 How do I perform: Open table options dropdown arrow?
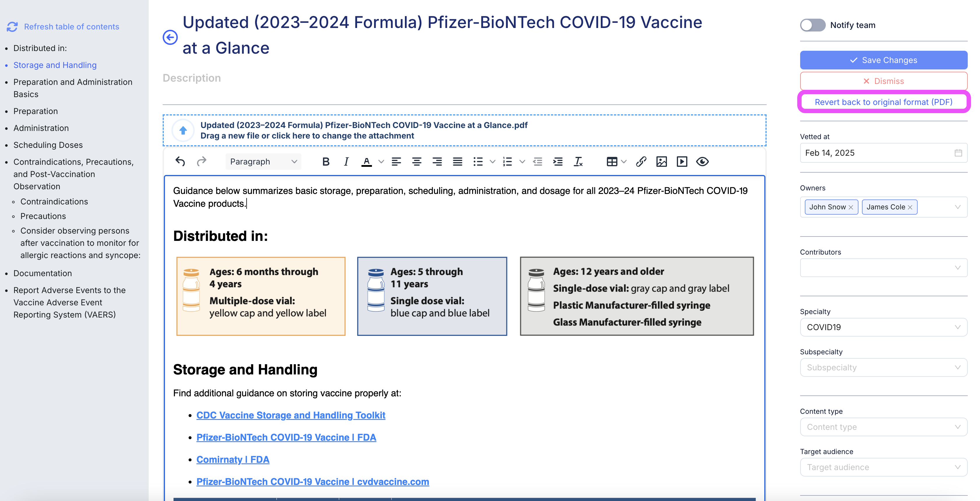tap(624, 162)
